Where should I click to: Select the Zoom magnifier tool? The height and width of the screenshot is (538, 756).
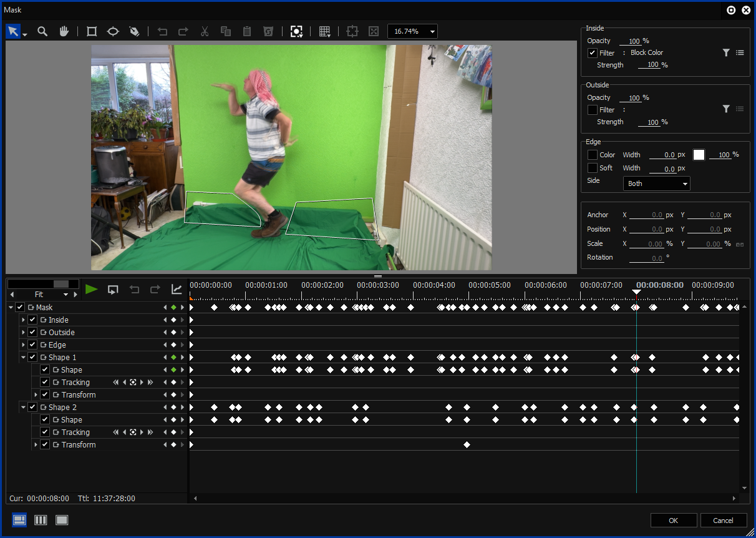tap(42, 31)
